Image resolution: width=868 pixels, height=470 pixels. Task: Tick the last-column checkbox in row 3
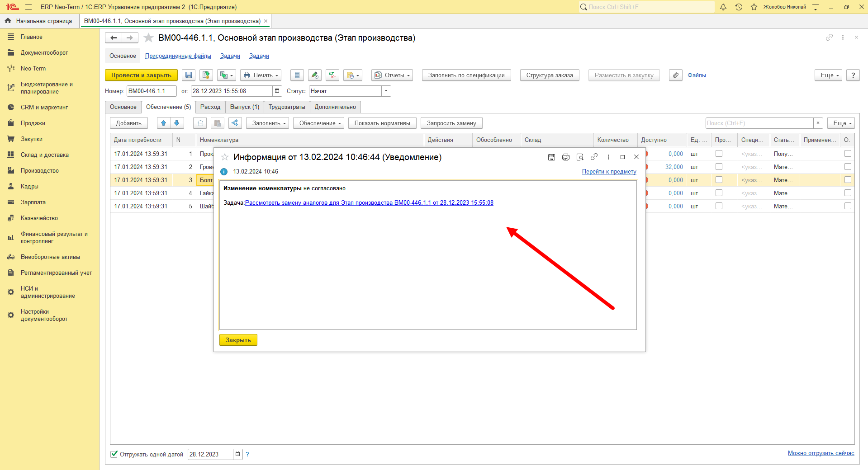coord(848,180)
